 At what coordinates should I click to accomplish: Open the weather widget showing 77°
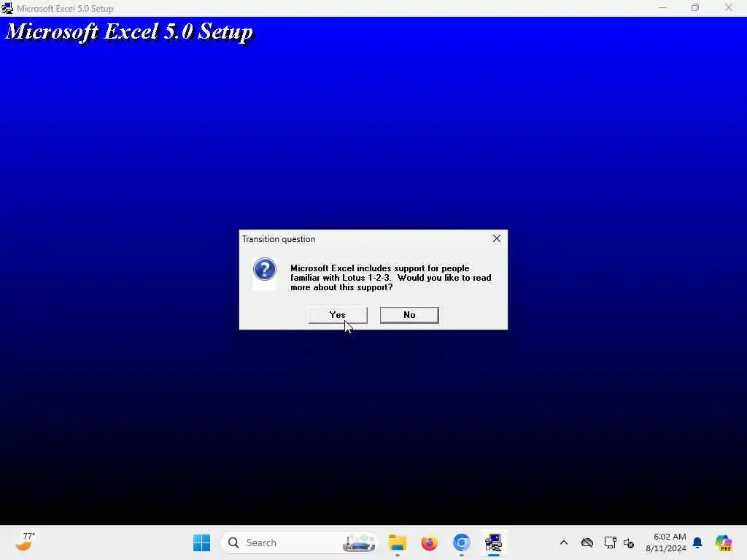point(25,542)
